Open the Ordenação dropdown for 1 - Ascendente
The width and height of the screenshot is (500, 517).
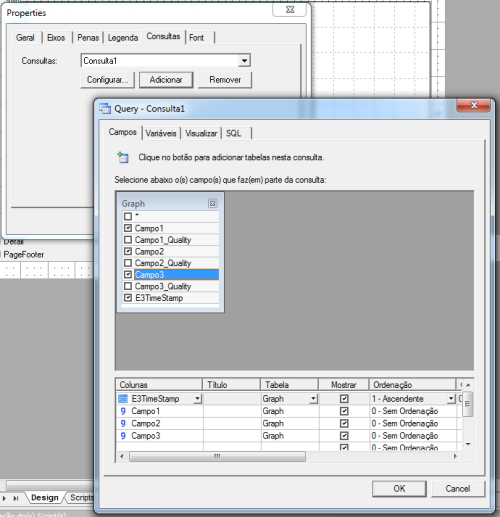[451, 399]
